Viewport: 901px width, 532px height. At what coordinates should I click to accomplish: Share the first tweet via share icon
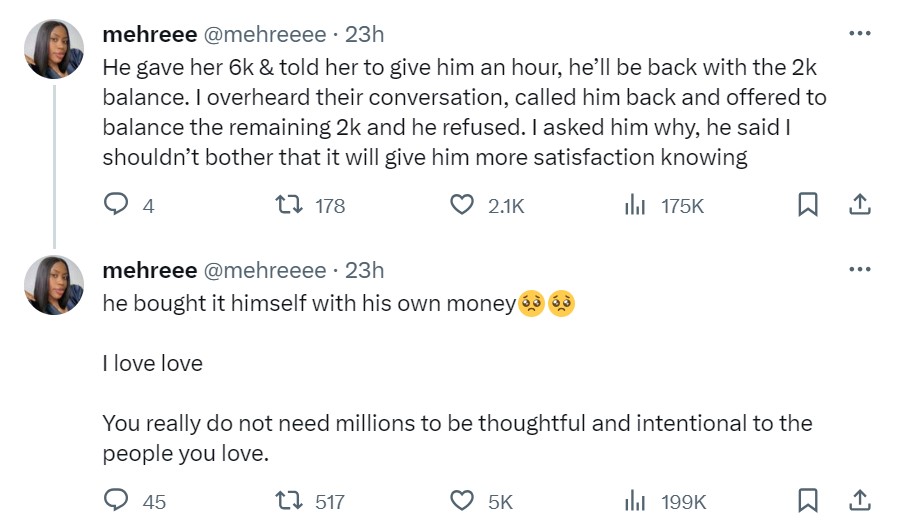click(859, 205)
